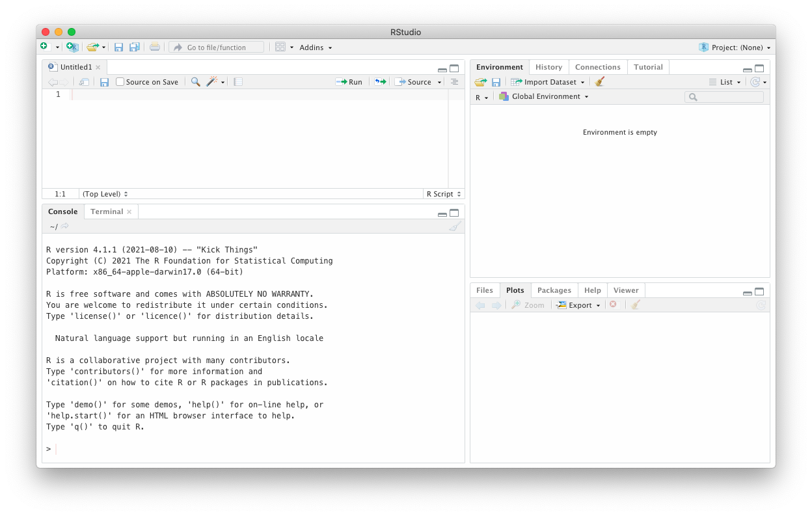Open the Workspace Panes layout dropdown
The width and height of the screenshot is (812, 516).
click(x=284, y=47)
